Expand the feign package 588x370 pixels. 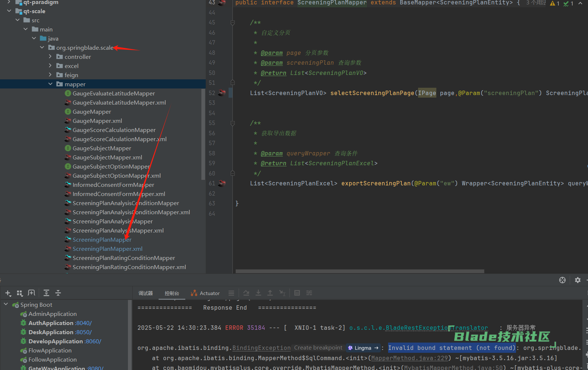(50, 75)
